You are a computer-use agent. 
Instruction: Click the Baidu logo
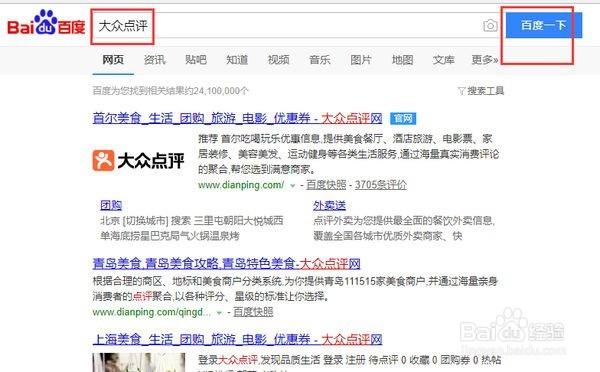click(46, 23)
